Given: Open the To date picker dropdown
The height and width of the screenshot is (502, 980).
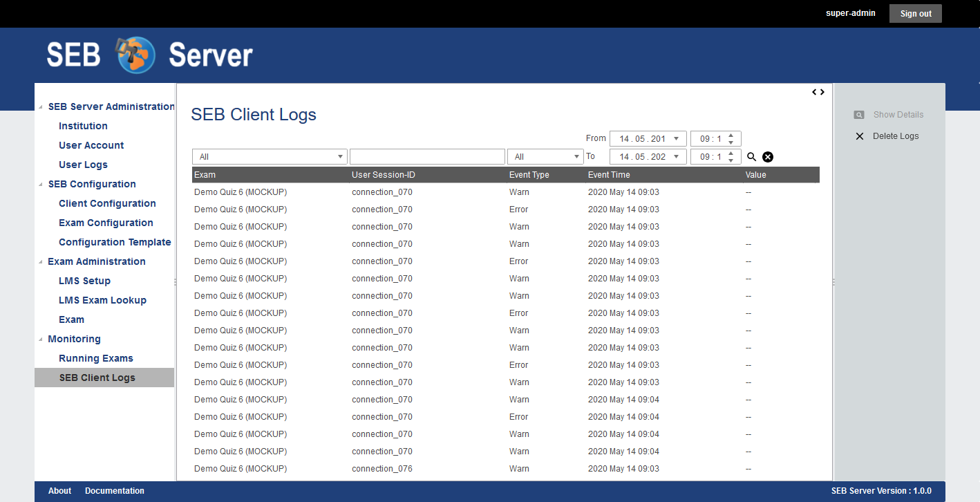Looking at the screenshot, I should tap(676, 157).
